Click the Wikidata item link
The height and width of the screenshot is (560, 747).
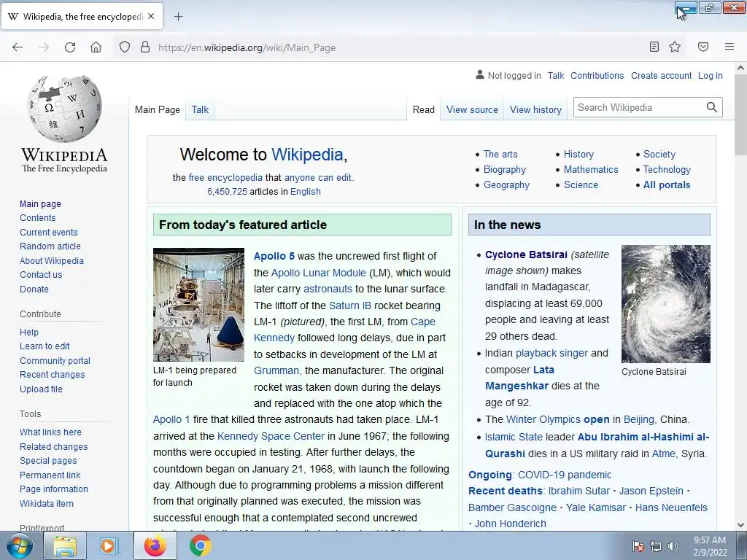[x=47, y=503]
